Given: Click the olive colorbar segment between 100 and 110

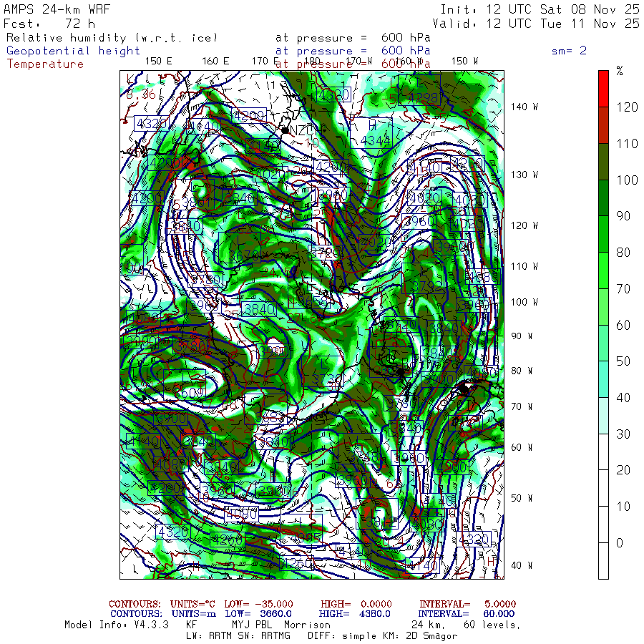Looking at the screenshot, I should click(x=603, y=162).
